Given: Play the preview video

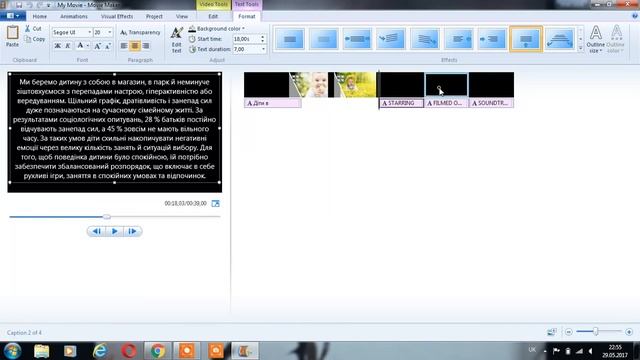Looking at the screenshot, I should point(115,231).
